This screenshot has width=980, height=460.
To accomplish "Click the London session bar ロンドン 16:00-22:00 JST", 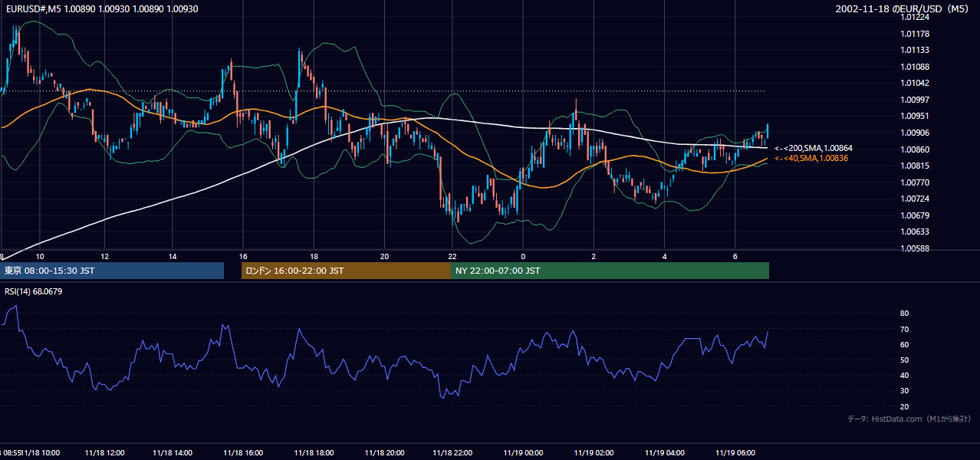I will pos(346,271).
